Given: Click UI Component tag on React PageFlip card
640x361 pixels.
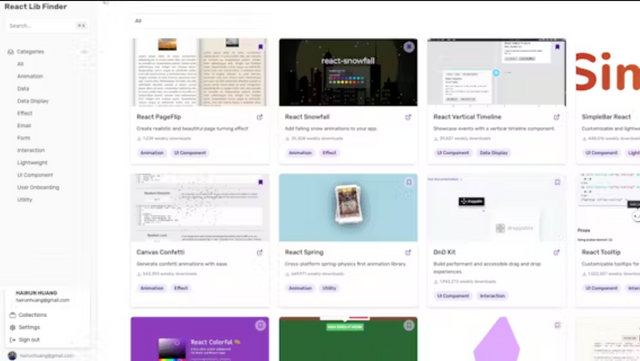Looking at the screenshot, I should (190, 153).
